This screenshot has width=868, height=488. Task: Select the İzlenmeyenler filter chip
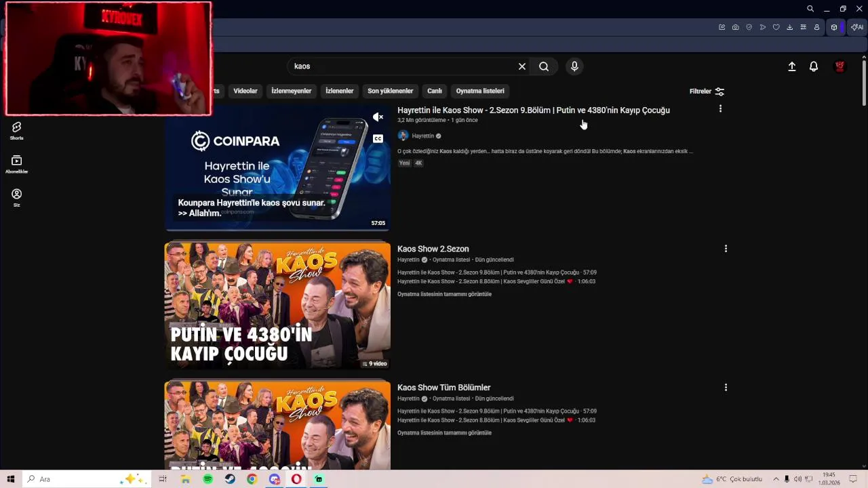(x=292, y=91)
